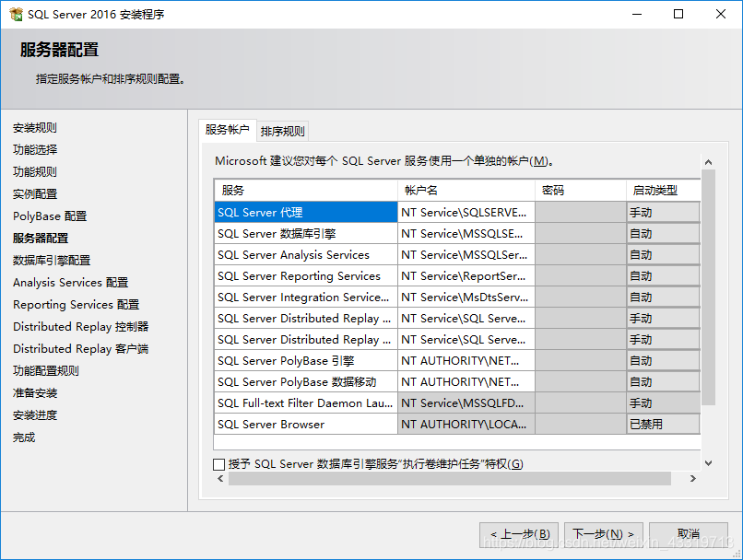
Task: Select the SQL Server PolyBase 数据移动 cell
Action: click(306, 382)
